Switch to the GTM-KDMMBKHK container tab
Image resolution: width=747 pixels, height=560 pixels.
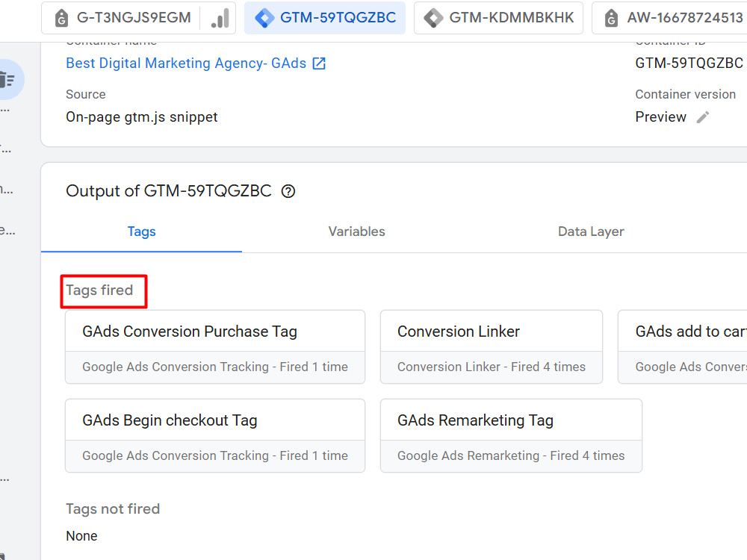point(498,18)
